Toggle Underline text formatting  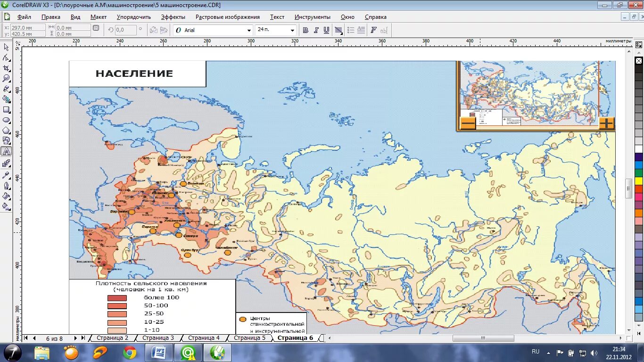pyautogui.click(x=326, y=30)
